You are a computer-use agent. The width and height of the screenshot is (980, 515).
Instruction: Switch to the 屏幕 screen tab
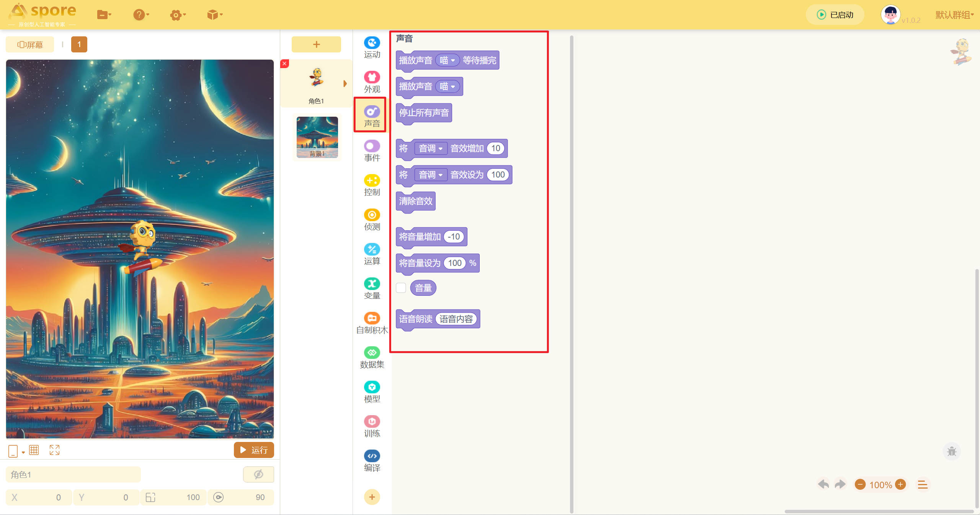pos(30,45)
